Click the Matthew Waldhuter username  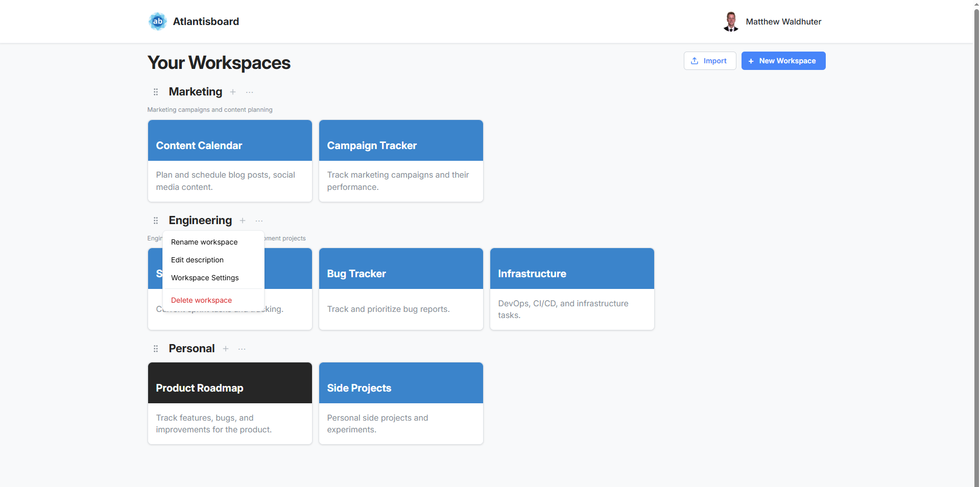[x=783, y=21]
